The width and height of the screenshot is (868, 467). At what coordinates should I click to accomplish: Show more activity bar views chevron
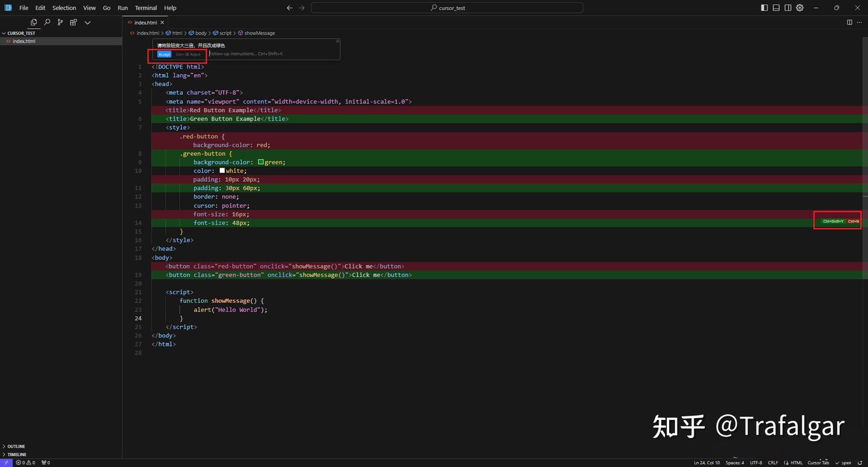(87, 22)
